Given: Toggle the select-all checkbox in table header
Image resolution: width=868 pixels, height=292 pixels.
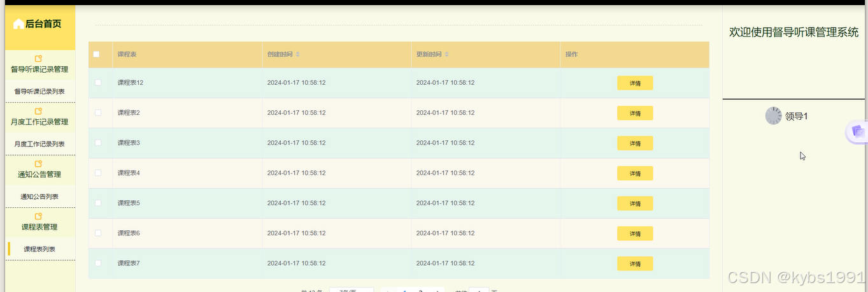Looking at the screenshot, I should point(97,54).
